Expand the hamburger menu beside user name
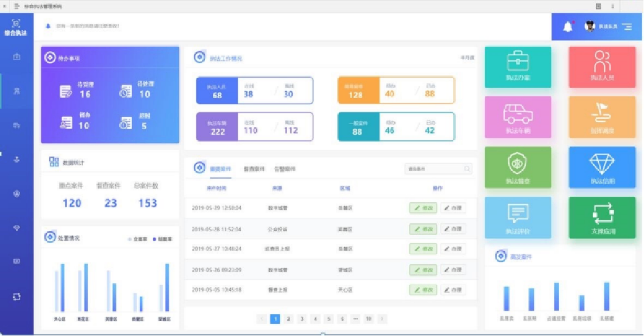 [x=627, y=27]
